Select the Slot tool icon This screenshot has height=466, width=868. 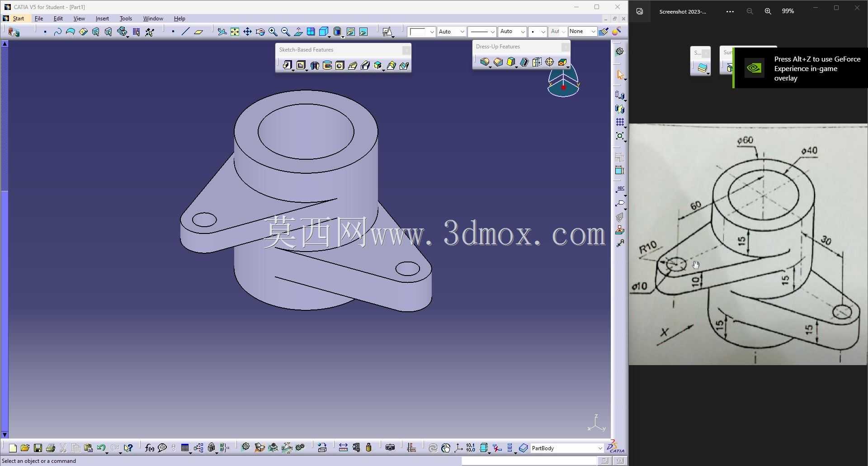(x=365, y=66)
